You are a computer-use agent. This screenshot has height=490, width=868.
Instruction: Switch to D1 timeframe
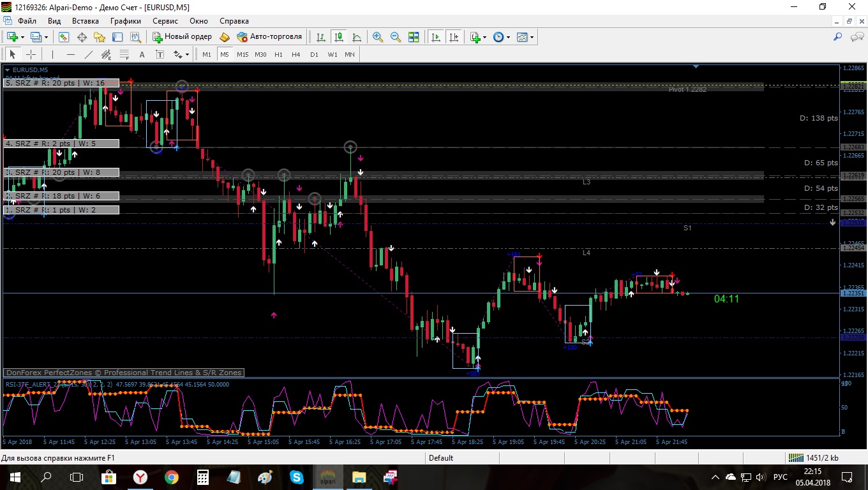pyautogui.click(x=314, y=54)
